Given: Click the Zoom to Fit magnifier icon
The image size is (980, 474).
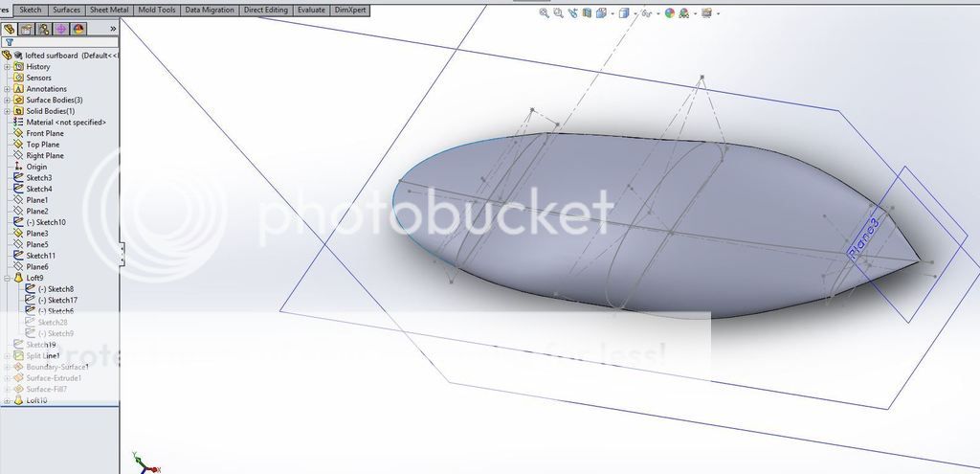Looking at the screenshot, I should [545, 13].
